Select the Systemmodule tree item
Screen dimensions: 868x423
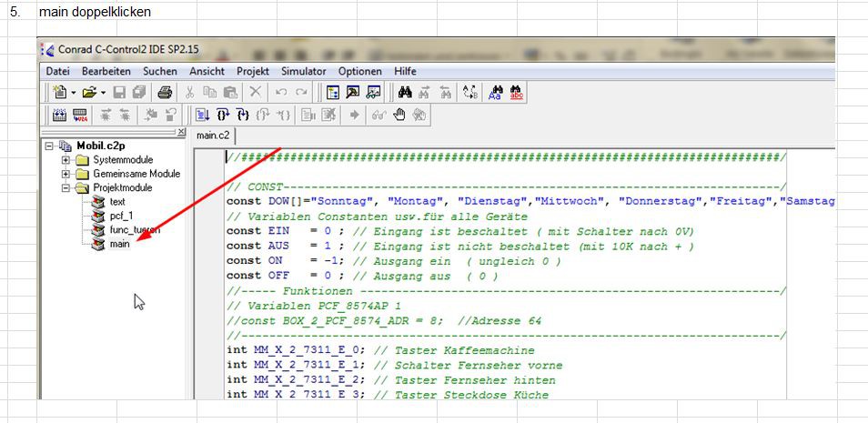(123, 160)
